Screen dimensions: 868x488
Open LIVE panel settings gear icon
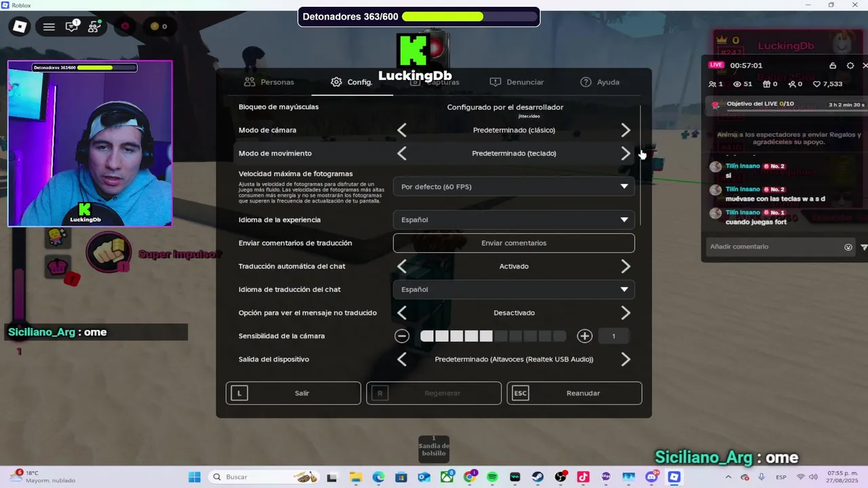click(x=850, y=66)
